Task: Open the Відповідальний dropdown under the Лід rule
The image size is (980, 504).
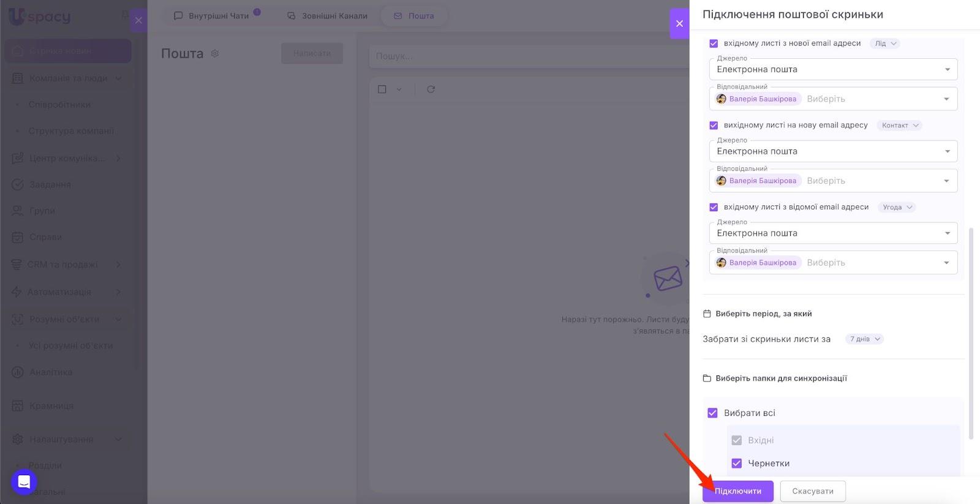Action: point(833,99)
